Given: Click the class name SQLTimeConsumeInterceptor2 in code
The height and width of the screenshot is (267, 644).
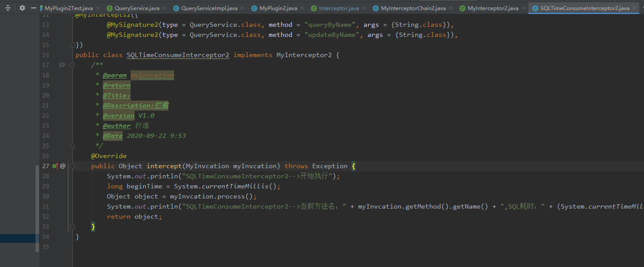Looking at the screenshot, I should [x=178, y=55].
